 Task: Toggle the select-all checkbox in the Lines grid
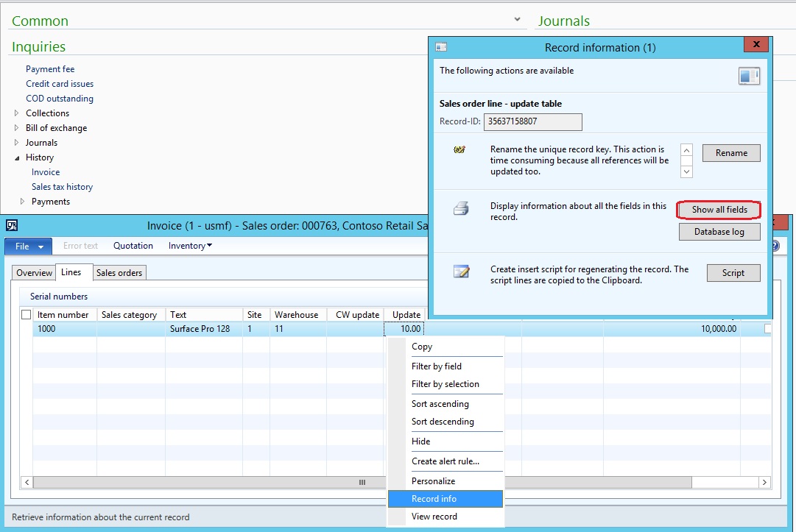tap(27, 314)
